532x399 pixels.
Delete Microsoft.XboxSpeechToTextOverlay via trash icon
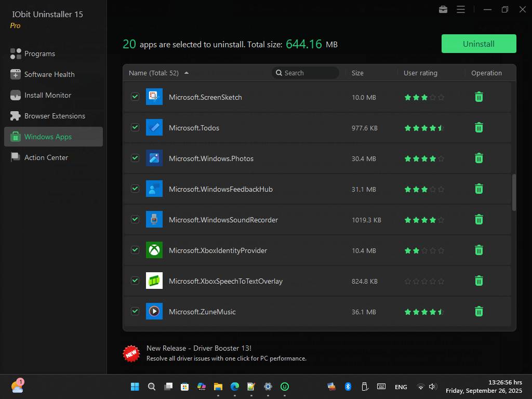pos(478,281)
